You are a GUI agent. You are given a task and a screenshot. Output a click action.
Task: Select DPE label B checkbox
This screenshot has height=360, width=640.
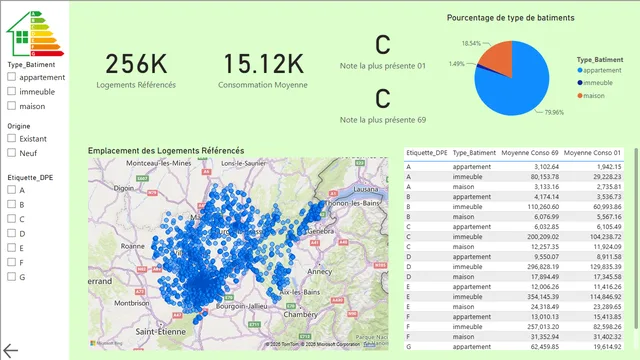tap(12, 204)
